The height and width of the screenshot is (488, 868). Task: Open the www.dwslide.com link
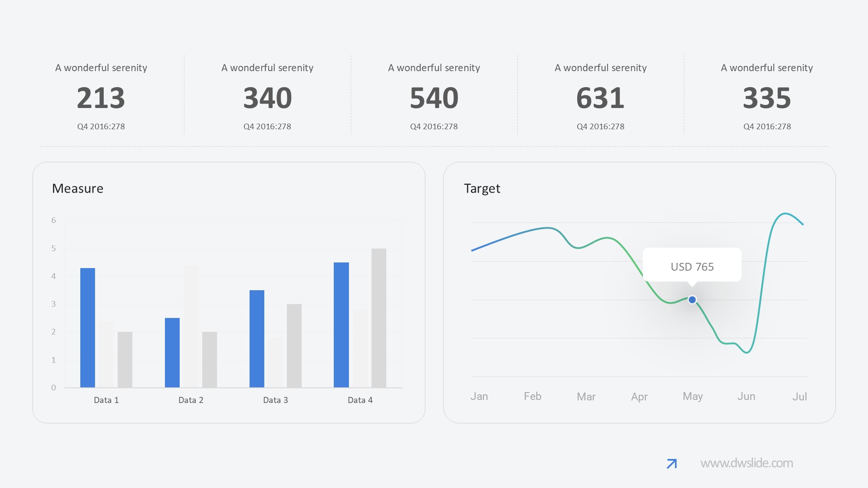click(x=746, y=463)
